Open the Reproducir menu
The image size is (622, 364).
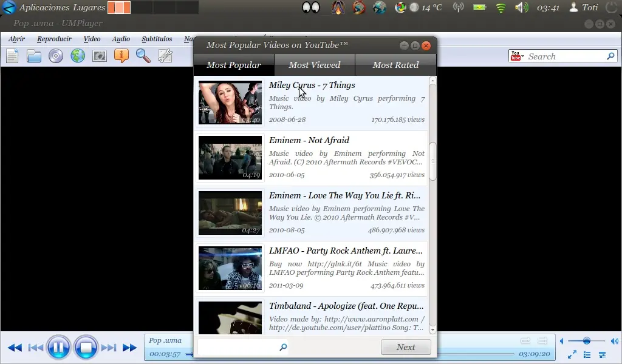[x=54, y=39]
